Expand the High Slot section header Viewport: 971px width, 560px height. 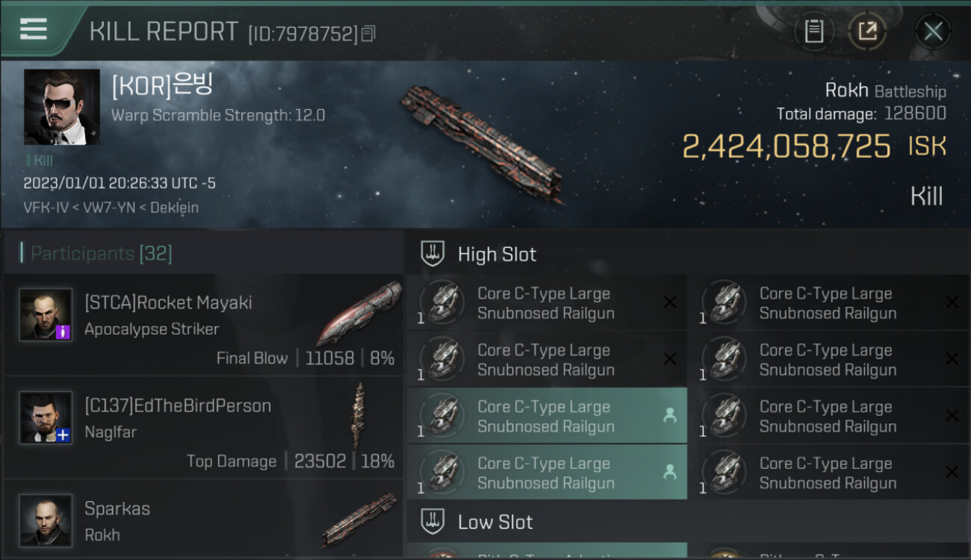pos(497,255)
